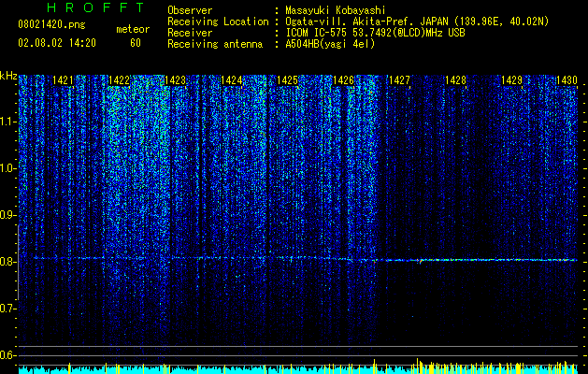Image resolution: width=588 pixels, height=374 pixels.
Task: Click the receiver text ICOM IC-575 53.7492 MHz USB
Action: (375, 33)
